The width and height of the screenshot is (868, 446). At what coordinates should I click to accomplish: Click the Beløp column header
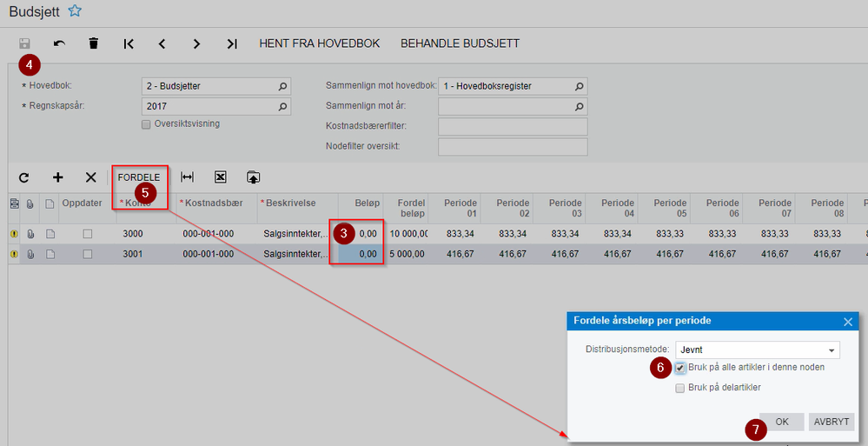point(361,209)
